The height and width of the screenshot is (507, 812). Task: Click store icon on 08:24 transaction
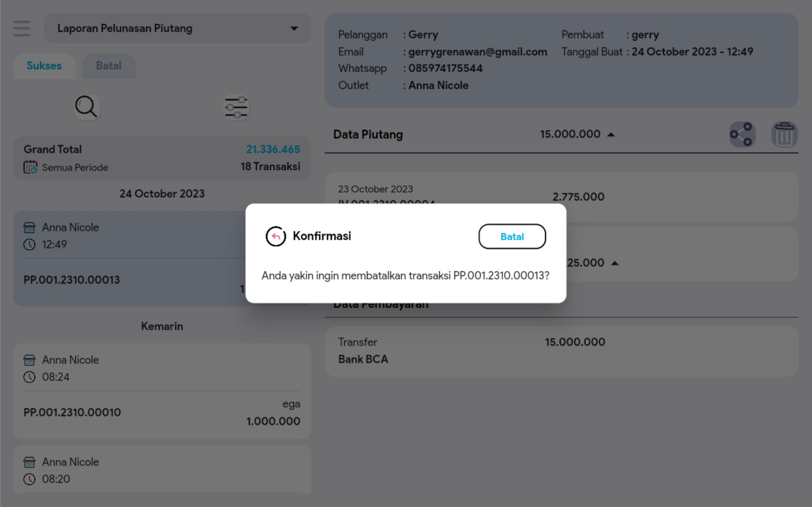point(29,360)
